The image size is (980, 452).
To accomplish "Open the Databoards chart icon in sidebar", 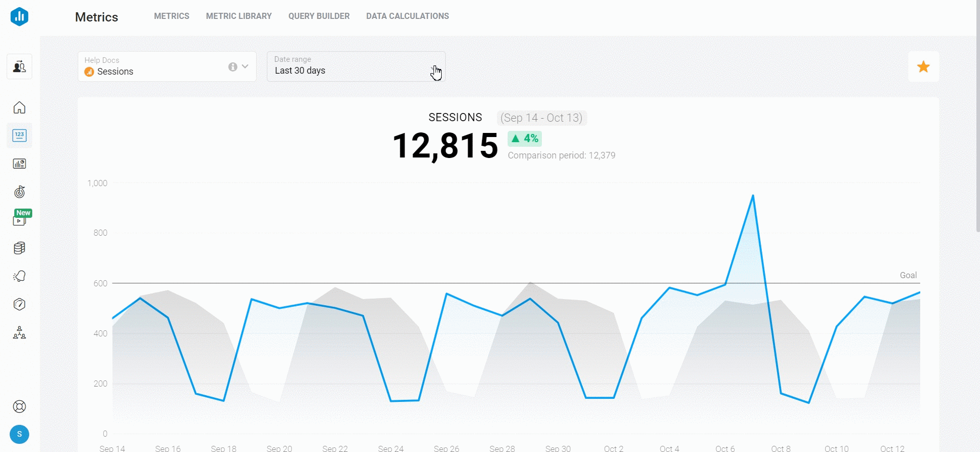I will point(19,164).
